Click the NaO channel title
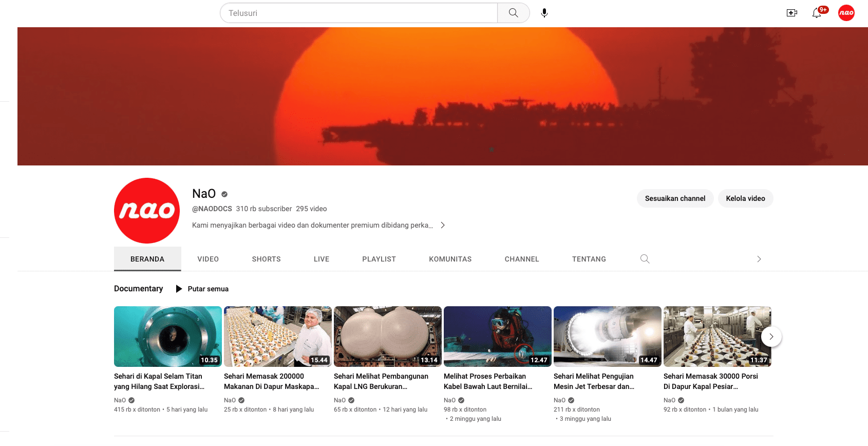868x446 pixels. (x=204, y=194)
